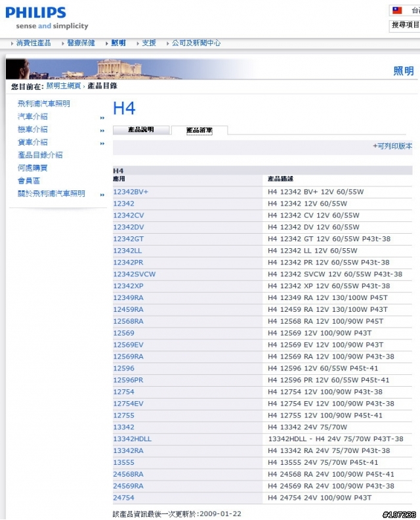
Task: Select text "H4 24754 24V 100/90W P43T"
Action: pyautogui.click(x=320, y=498)
